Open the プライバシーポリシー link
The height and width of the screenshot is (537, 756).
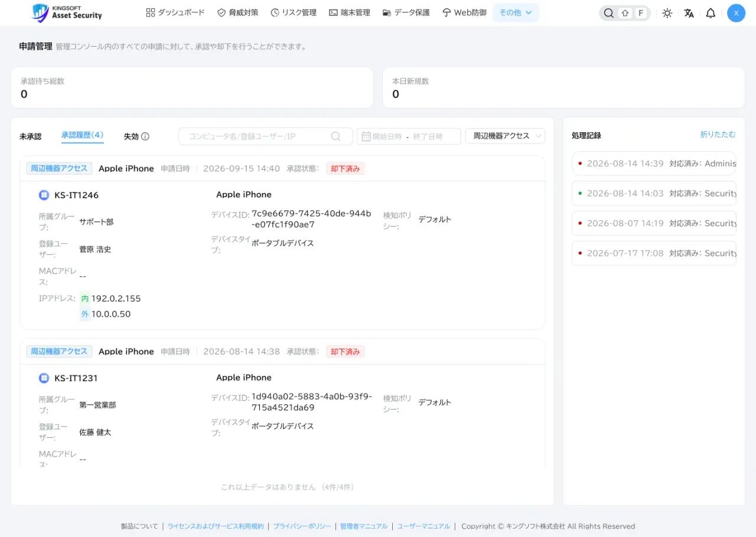click(x=302, y=526)
